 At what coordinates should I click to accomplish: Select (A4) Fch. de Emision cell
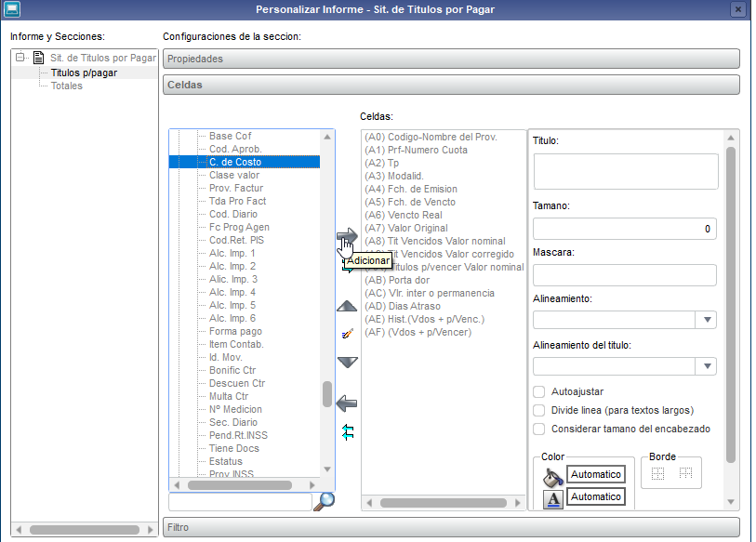tap(411, 189)
